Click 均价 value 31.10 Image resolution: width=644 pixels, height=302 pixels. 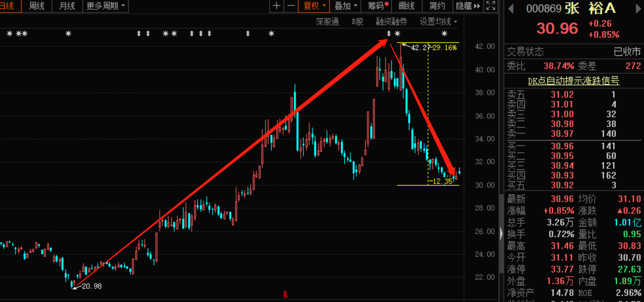[629, 199]
